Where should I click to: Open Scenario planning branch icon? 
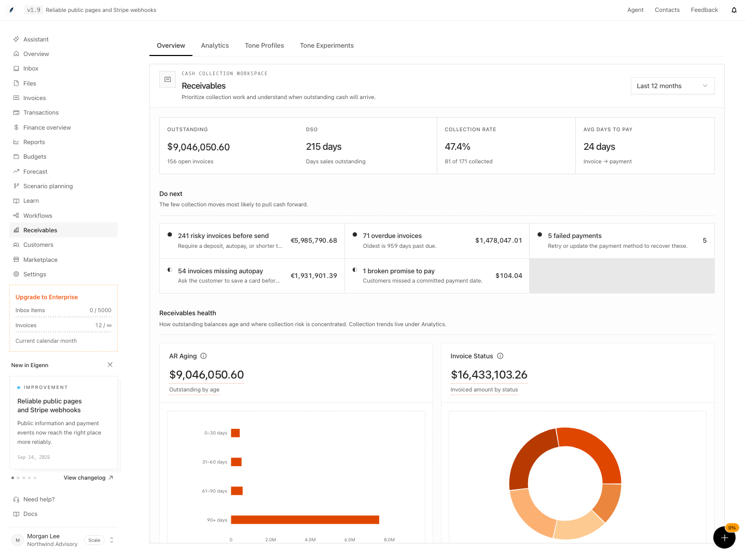[16, 186]
